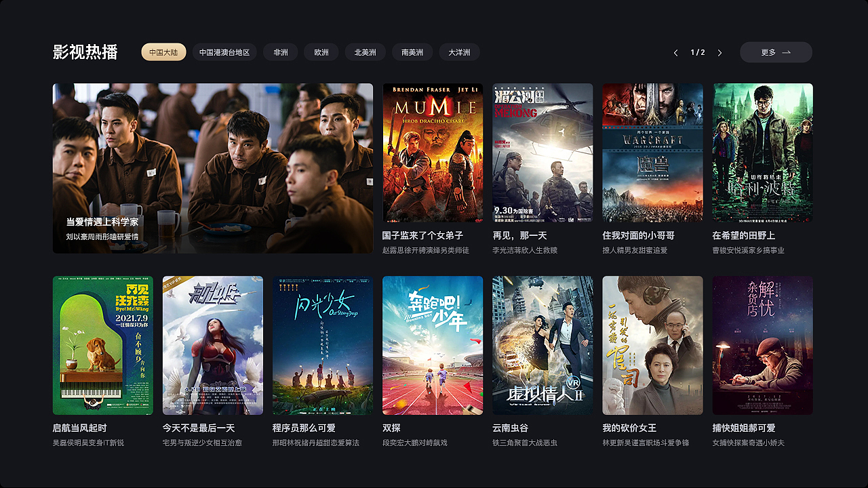Open the 闪光少女 poster

323,345
